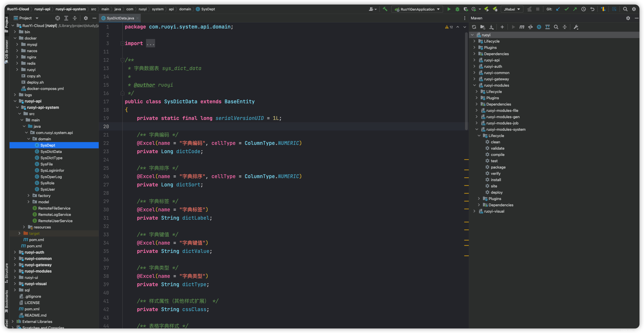Open the translation plugin icon in the toolbar
The image size is (644, 333).
click(614, 9)
